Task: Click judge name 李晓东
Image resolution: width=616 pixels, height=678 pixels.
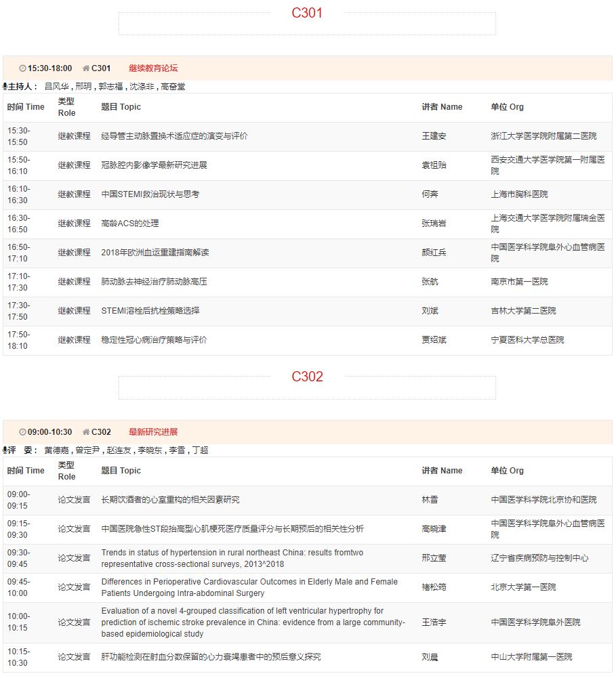Action: 150,450
